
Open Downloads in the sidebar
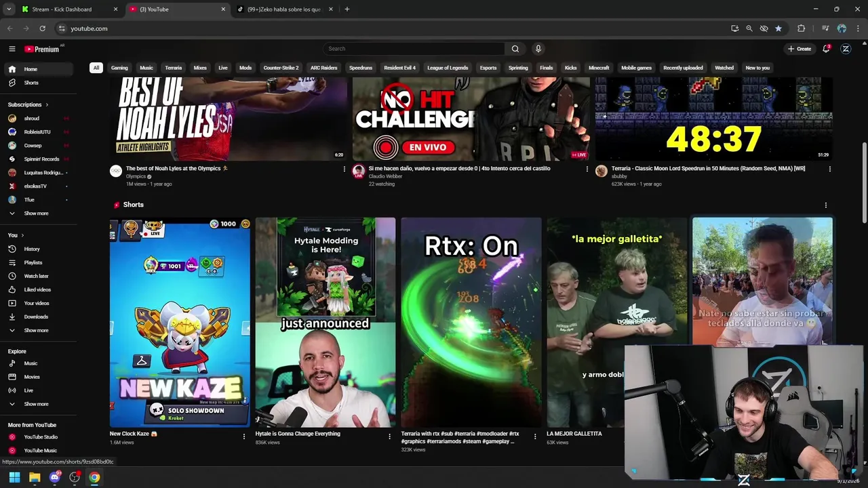tap(37, 317)
